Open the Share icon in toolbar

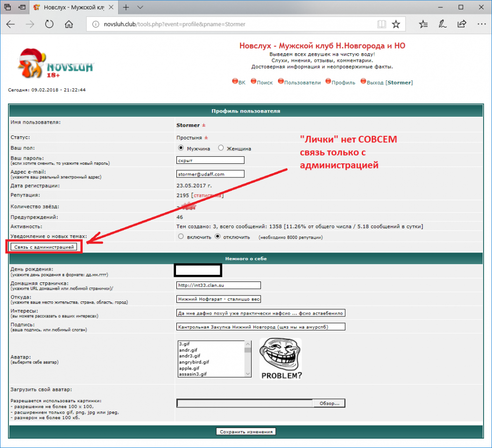point(462,24)
